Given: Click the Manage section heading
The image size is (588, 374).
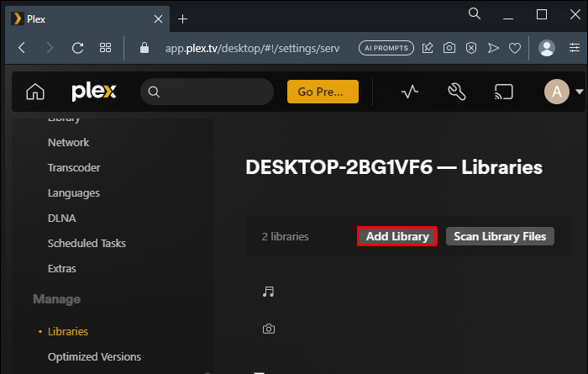Looking at the screenshot, I should click(56, 299).
